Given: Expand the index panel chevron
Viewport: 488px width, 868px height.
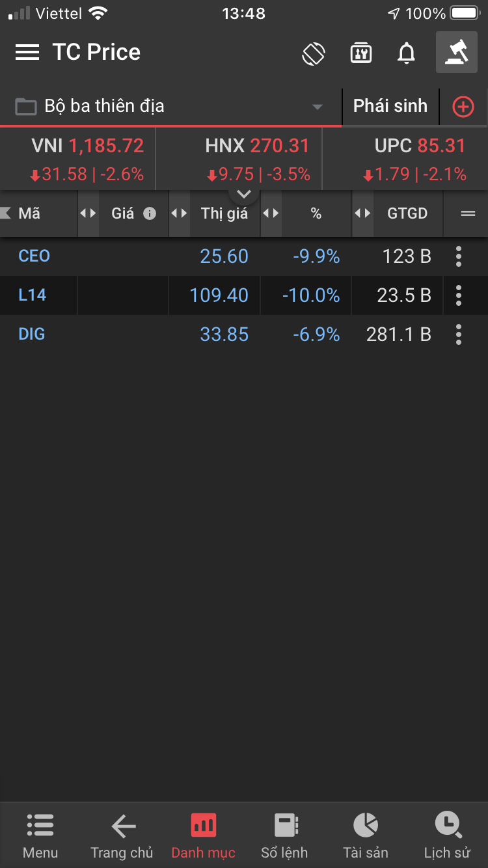Looking at the screenshot, I should coord(244,194).
